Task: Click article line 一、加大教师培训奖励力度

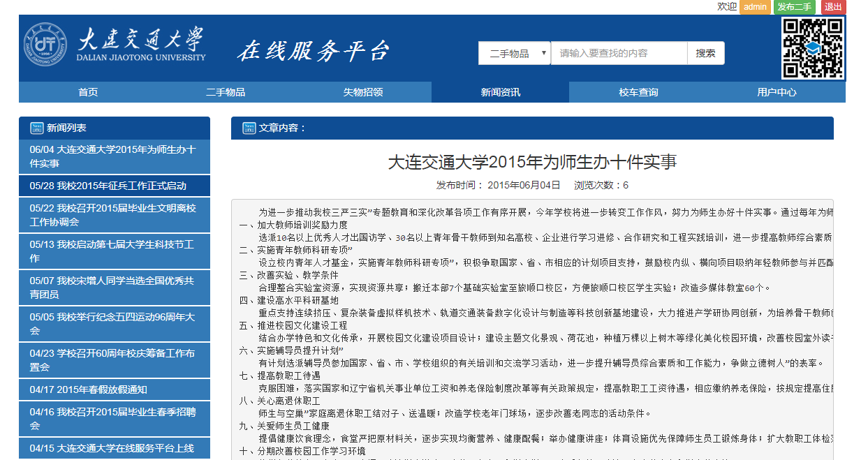Action: [x=293, y=225]
